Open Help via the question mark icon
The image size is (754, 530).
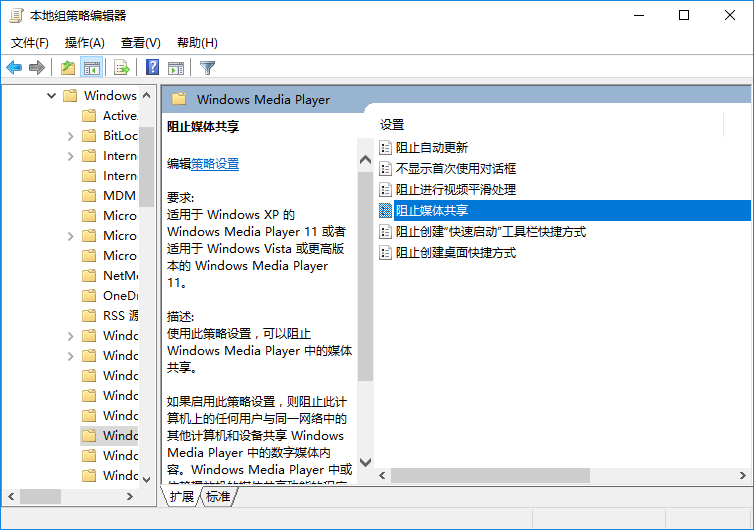tap(152, 68)
